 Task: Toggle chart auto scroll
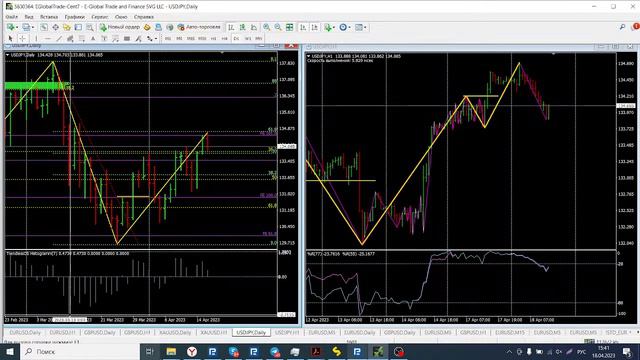[303, 27]
